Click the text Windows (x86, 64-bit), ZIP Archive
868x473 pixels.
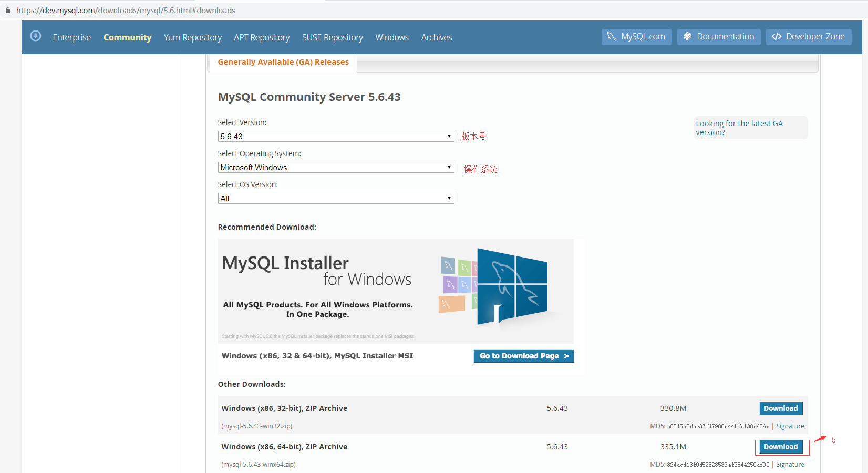click(x=284, y=447)
